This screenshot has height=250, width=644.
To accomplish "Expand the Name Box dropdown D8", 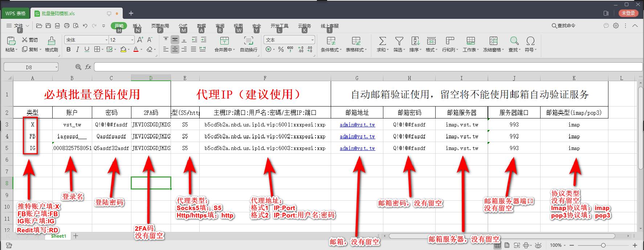I will click(56, 67).
